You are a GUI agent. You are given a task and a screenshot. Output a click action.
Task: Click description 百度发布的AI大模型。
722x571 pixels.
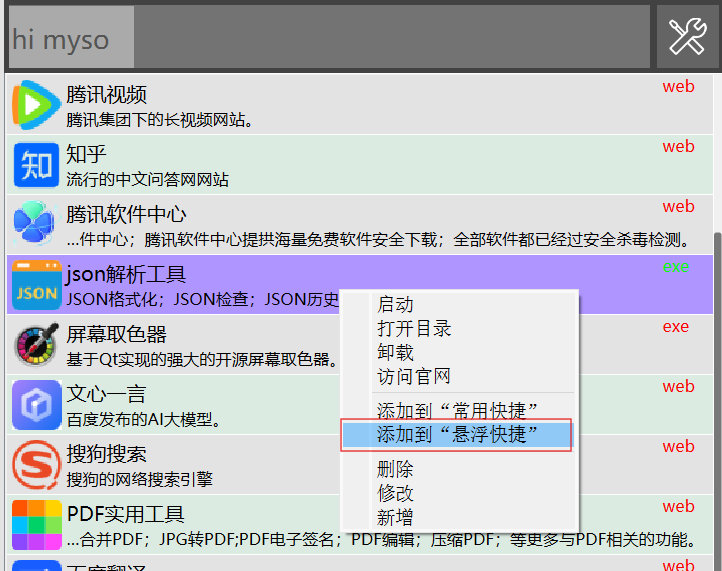144,420
